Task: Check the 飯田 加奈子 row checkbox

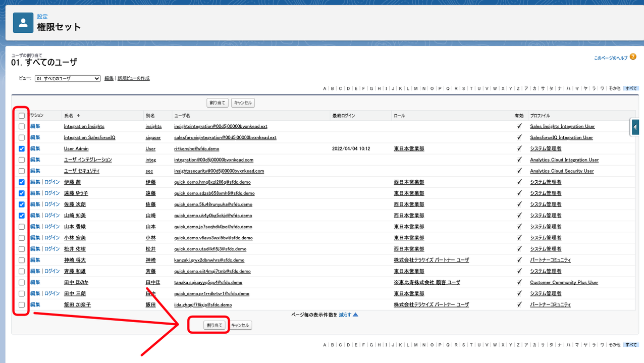Action: tap(22, 305)
